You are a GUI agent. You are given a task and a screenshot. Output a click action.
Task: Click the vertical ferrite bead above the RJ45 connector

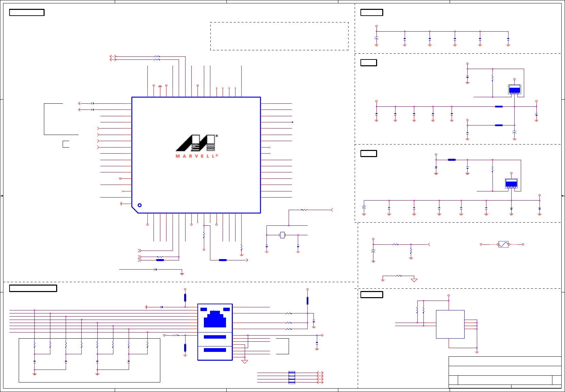(x=185, y=298)
